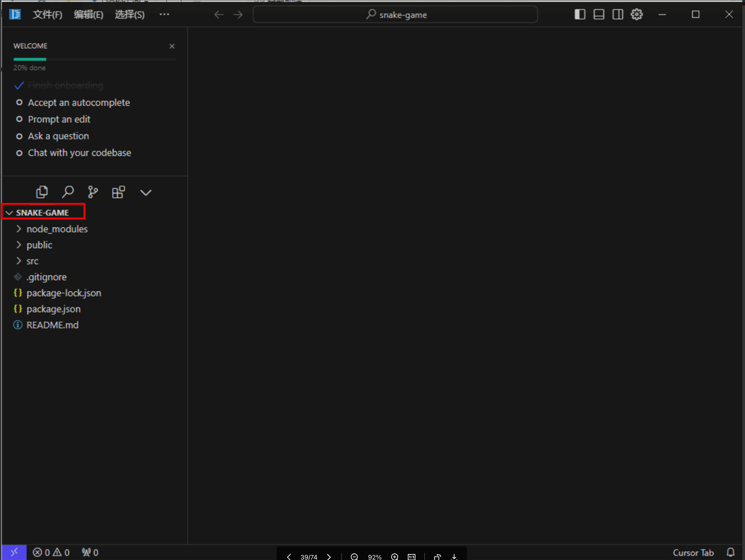Open the overflow menu with three dots
The image size is (745, 560).
(x=164, y=14)
